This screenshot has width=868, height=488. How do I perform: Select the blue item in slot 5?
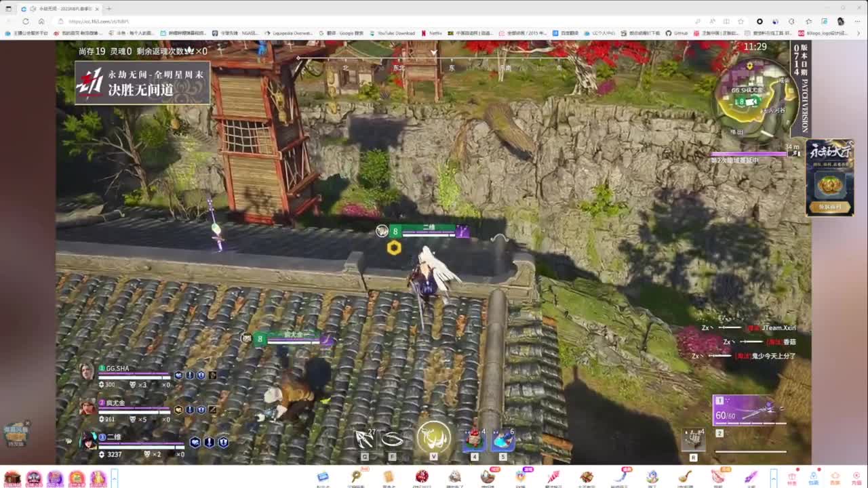tap(502, 440)
